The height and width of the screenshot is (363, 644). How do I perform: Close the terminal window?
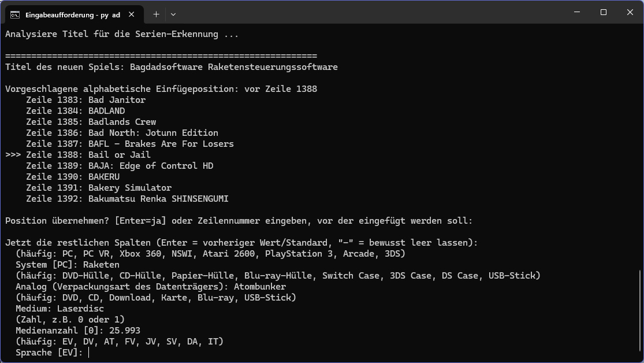coord(630,12)
